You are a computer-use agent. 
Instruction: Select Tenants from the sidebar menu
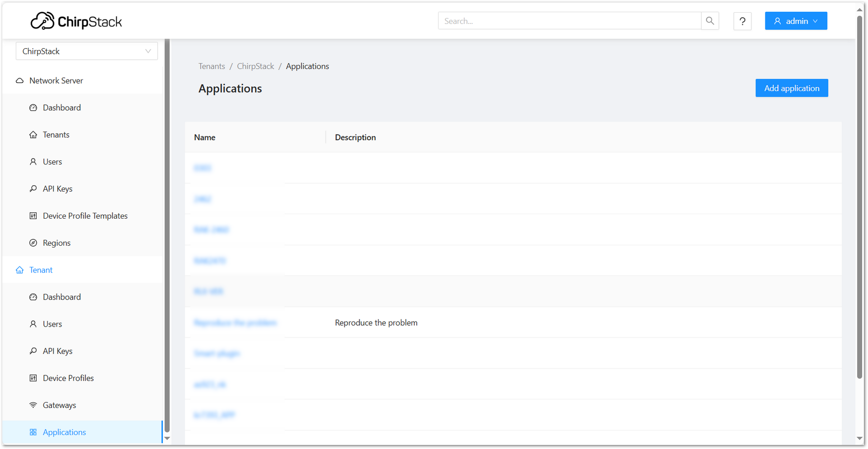click(56, 134)
